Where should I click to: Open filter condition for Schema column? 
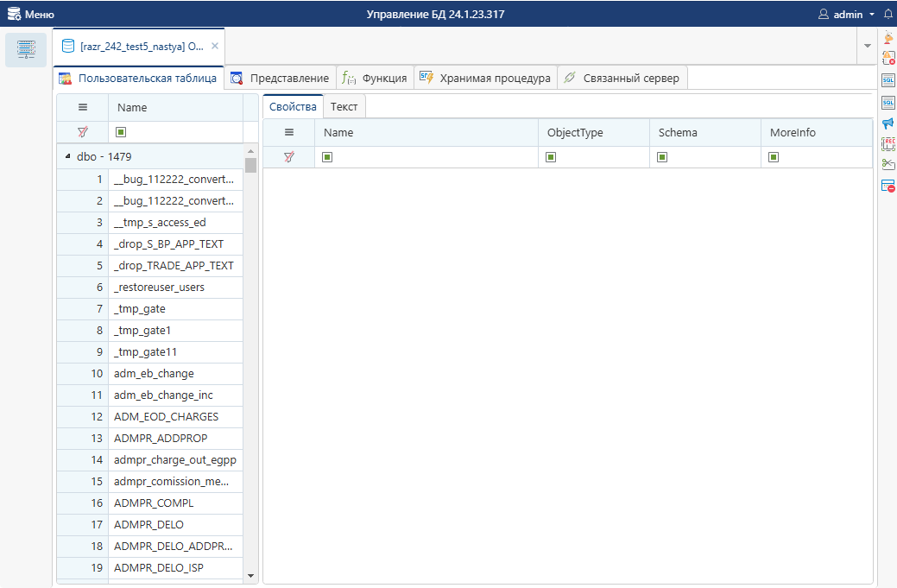(x=662, y=157)
